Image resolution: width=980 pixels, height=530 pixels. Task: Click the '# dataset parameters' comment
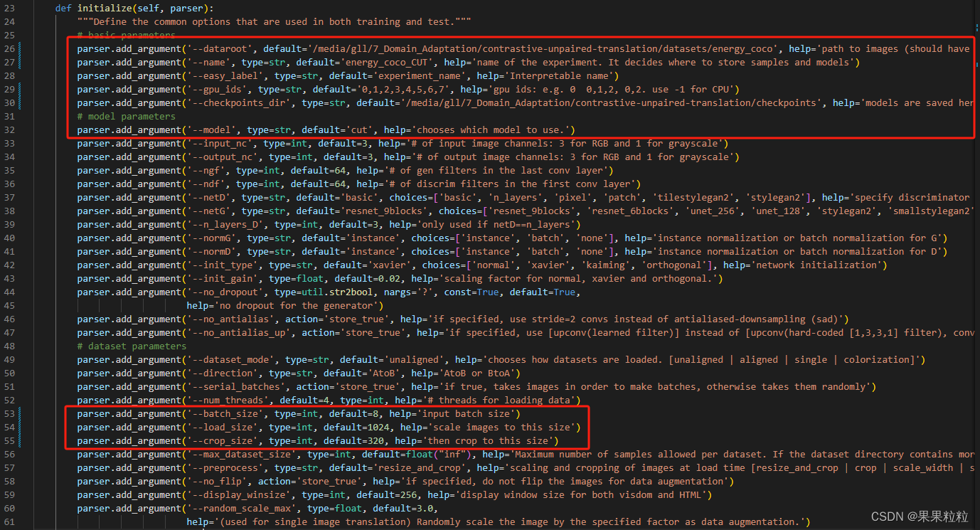coord(132,346)
